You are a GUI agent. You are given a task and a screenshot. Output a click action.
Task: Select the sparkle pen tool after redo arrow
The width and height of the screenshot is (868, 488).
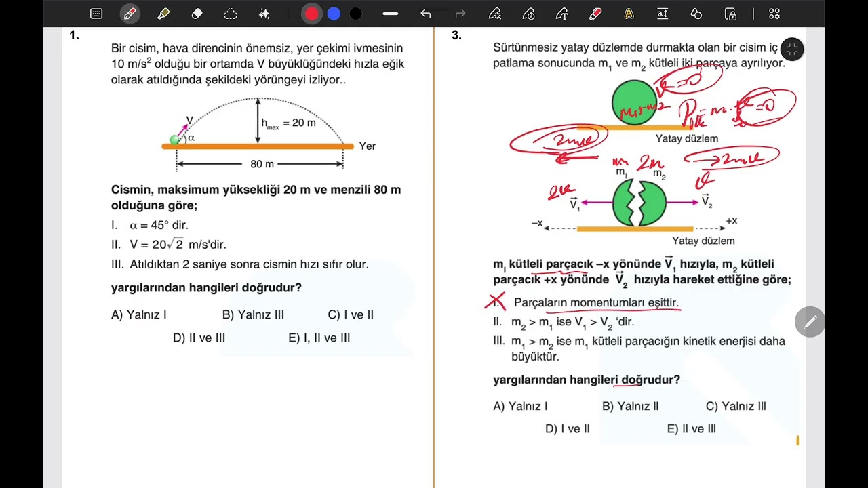(495, 14)
